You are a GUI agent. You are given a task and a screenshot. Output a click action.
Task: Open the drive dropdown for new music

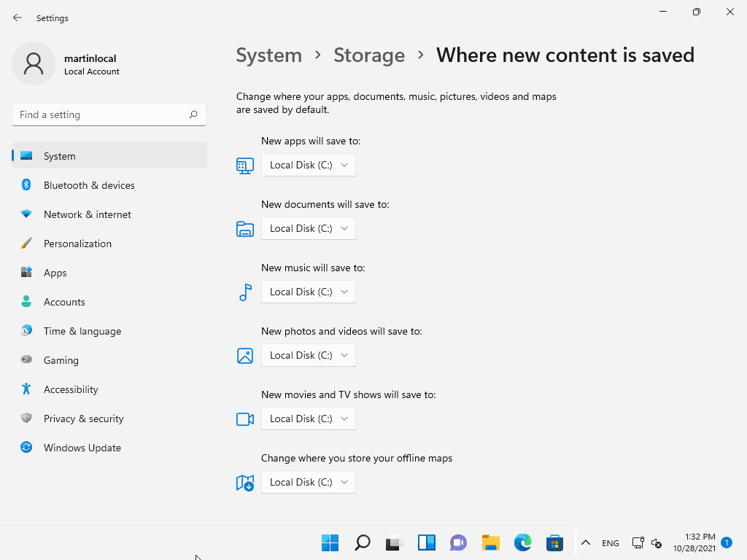(x=308, y=292)
